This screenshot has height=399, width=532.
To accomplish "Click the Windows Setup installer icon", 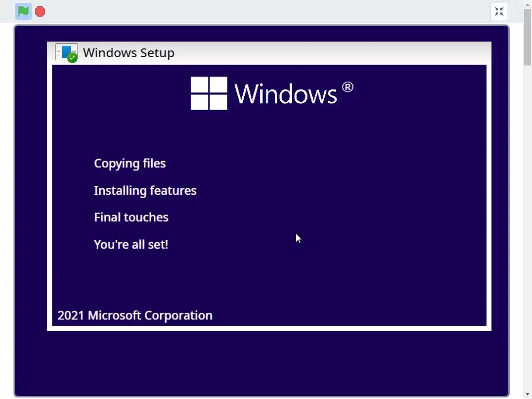I will 66,53.
